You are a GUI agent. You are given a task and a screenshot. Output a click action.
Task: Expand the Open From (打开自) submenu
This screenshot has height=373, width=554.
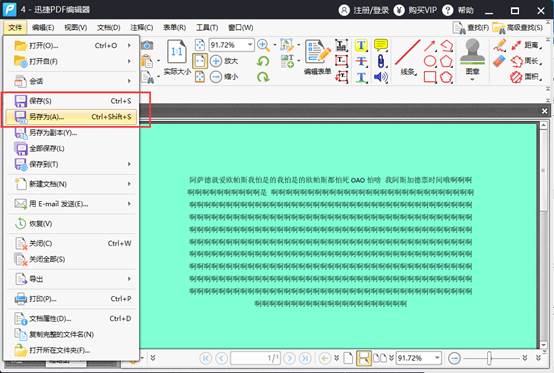129,61
